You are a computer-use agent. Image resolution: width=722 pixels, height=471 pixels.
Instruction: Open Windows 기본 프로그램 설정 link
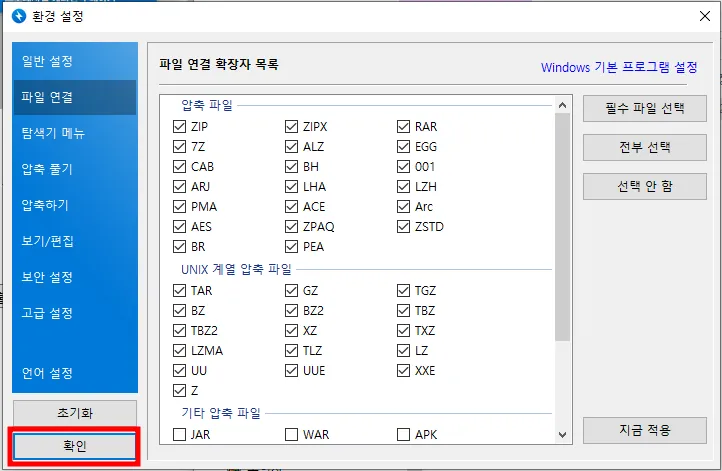point(619,67)
